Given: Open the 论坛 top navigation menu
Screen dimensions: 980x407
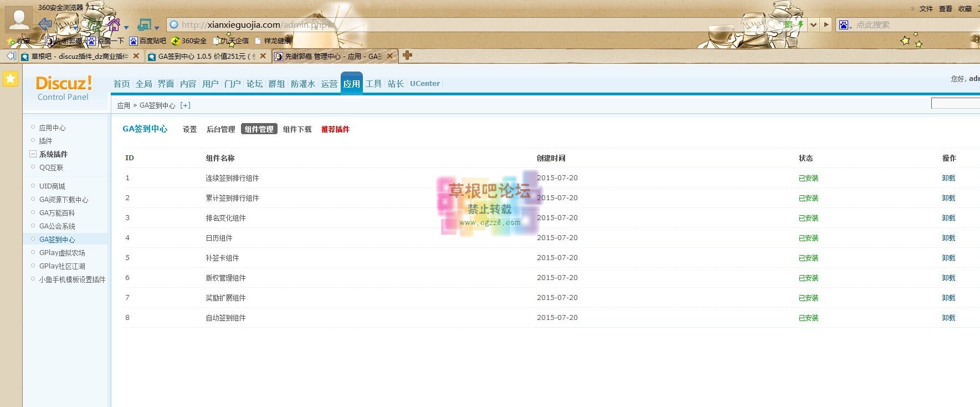Looking at the screenshot, I should tap(254, 84).
